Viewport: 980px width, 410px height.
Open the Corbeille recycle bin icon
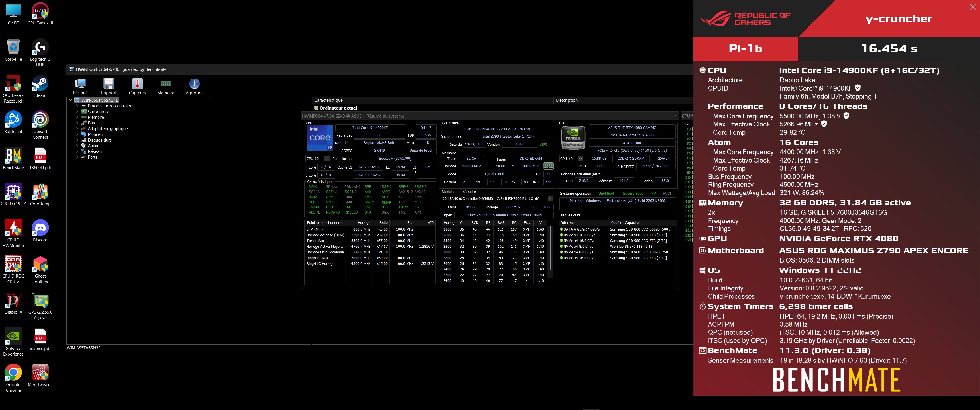click(x=13, y=50)
